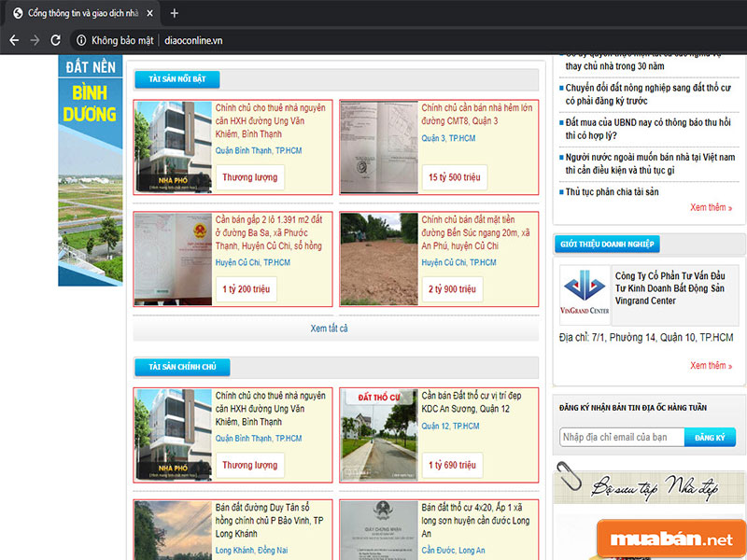Open thumbnail of Duy Tân Long Khánh listing
The height and width of the screenshot is (560, 747).
point(173,530)
